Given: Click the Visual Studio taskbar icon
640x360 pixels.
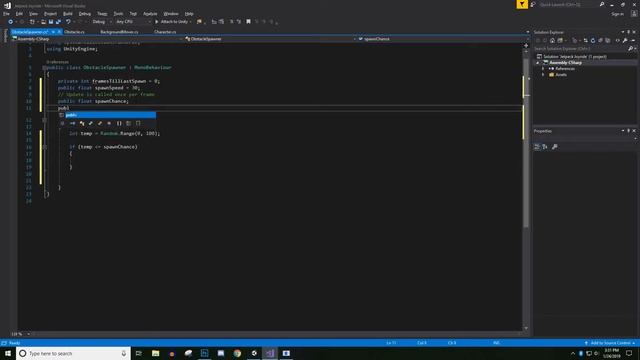Looking at the screenshot, I should coord(270,353).
